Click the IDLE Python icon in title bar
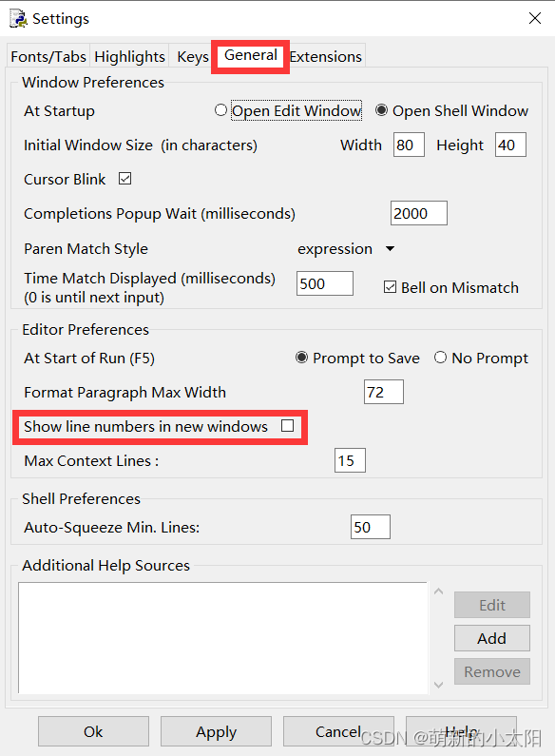The width and height of the screenshot is (555, 756). coord(18,18)
